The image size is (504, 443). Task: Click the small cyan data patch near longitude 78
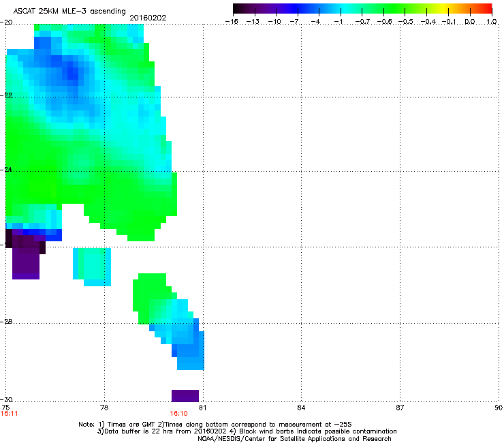[x=92, y=266]
